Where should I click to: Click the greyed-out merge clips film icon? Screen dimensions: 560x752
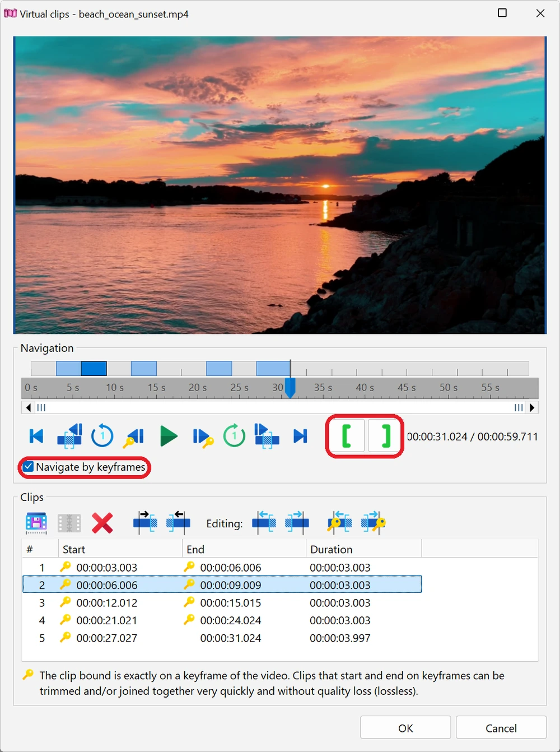[69, 523]
